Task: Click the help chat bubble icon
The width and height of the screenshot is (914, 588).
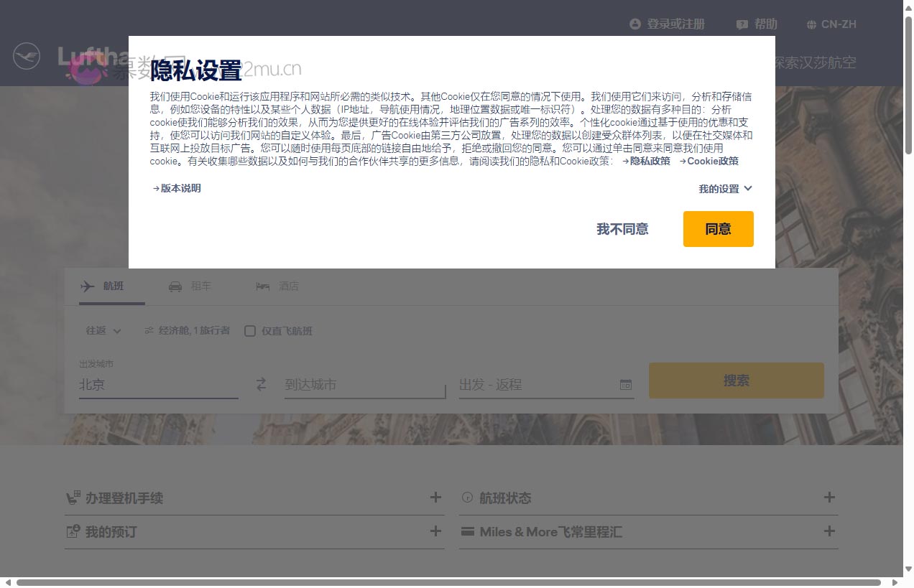Action: pos(742,24)
